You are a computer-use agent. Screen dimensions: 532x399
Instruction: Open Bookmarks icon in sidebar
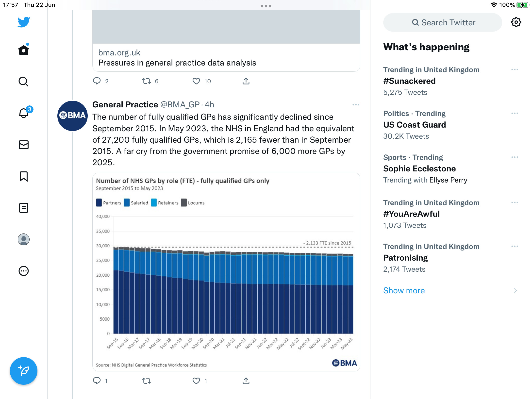point(24,176)
